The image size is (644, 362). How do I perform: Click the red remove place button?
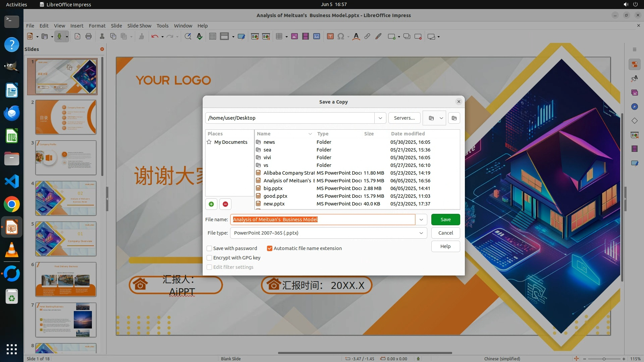[225, 204]
